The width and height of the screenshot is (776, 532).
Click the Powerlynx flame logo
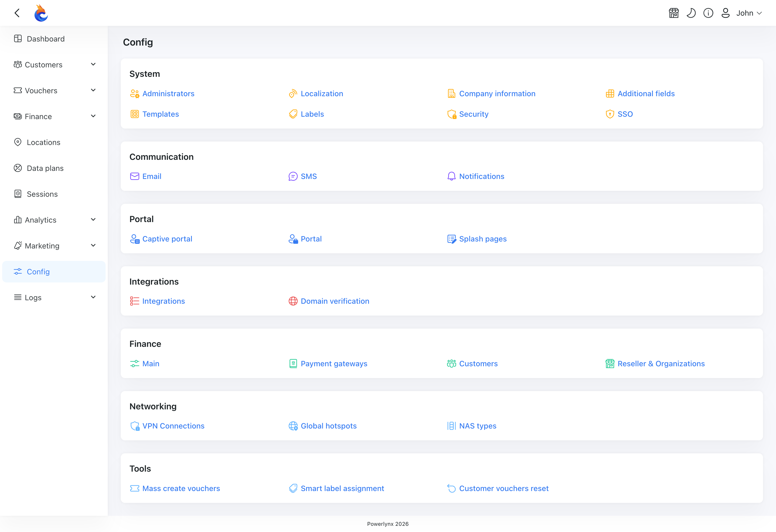point(41,13)
